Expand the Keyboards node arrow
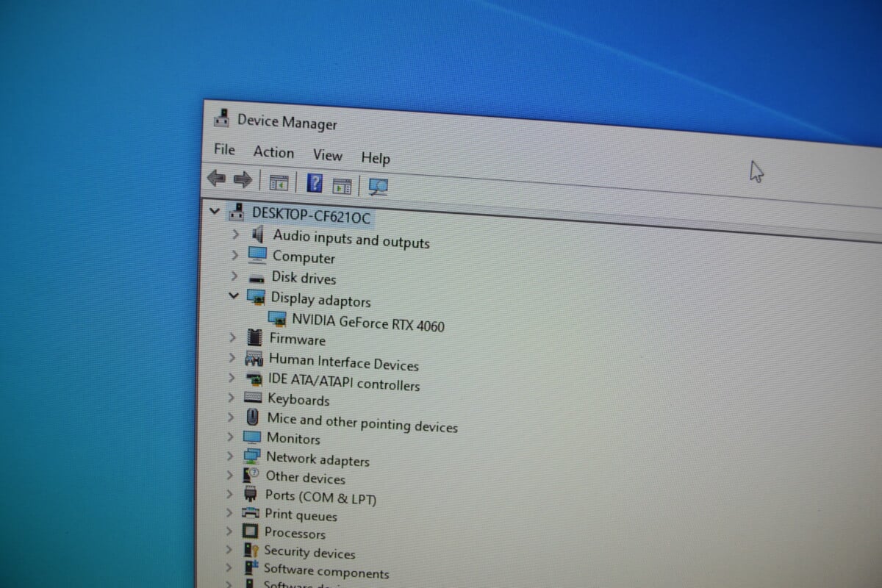The width and height of the screenshot is (882, 588). coord(232,397)
